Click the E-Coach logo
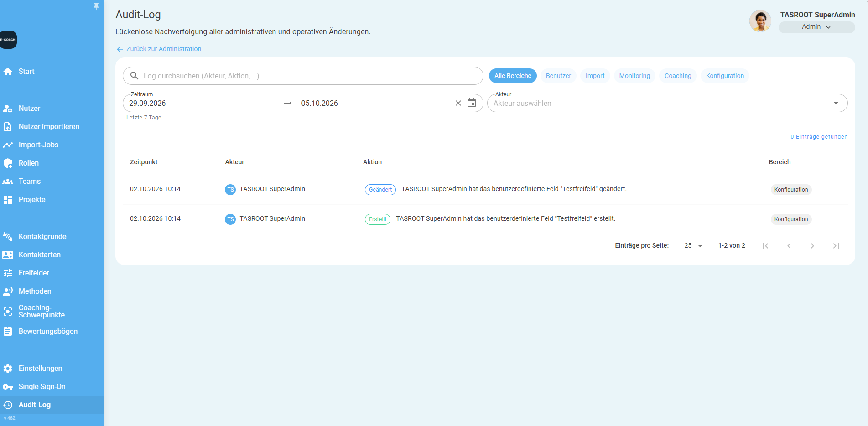The image size is (868, 426). pos(8,40)
